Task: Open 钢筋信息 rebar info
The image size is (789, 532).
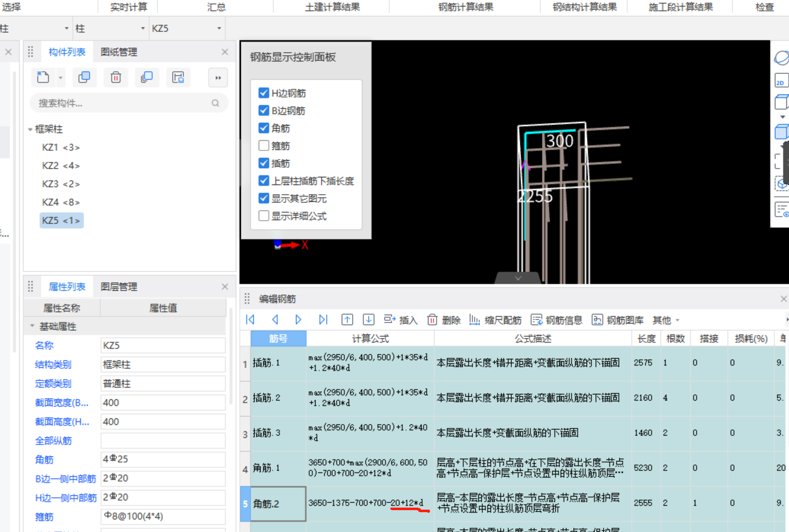Action: tap(557, 320)
